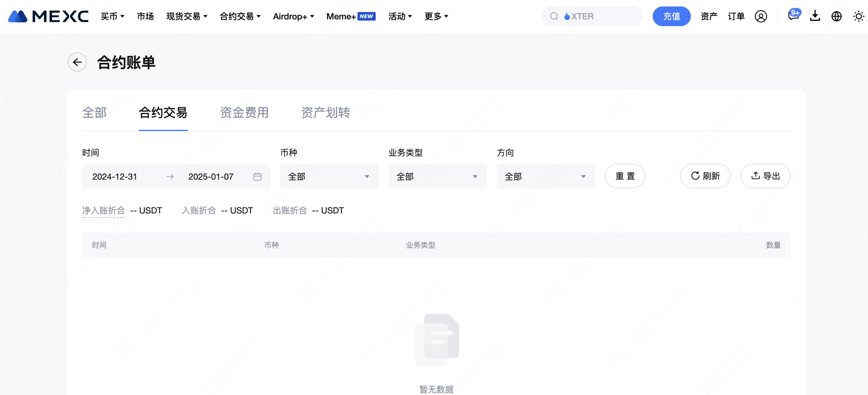
Task: Open the chat messages icon with 9+ badge
Action: click(793, 16)
